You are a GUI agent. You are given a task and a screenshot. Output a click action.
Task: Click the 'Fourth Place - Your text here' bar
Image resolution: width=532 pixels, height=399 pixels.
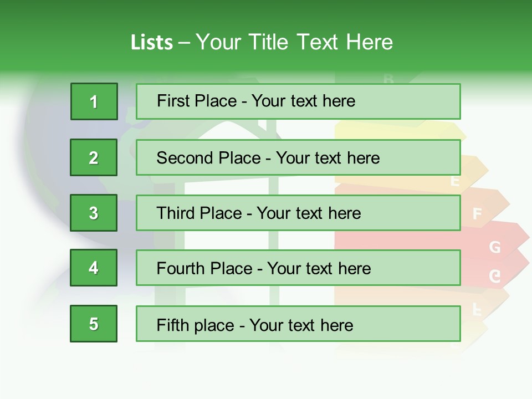298,268
